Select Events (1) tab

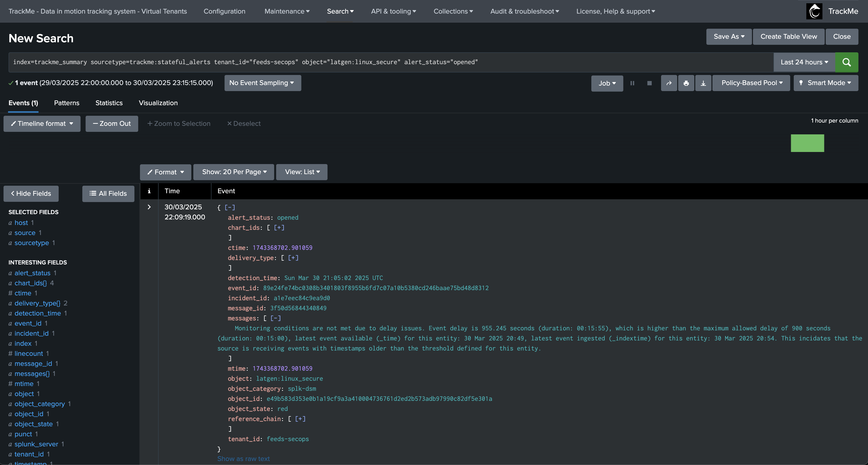[x=23, y=103]
